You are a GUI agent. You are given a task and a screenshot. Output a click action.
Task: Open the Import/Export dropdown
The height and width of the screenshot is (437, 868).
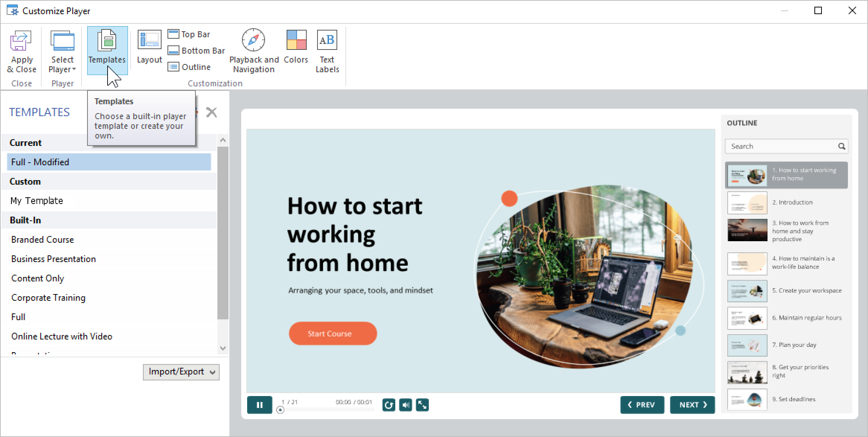coord(181,372)
